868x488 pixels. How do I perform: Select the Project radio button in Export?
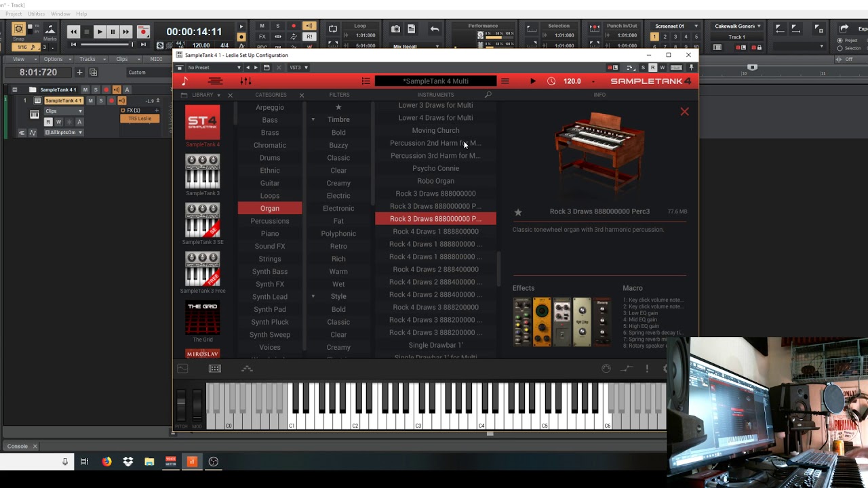(x=840, y=40)
